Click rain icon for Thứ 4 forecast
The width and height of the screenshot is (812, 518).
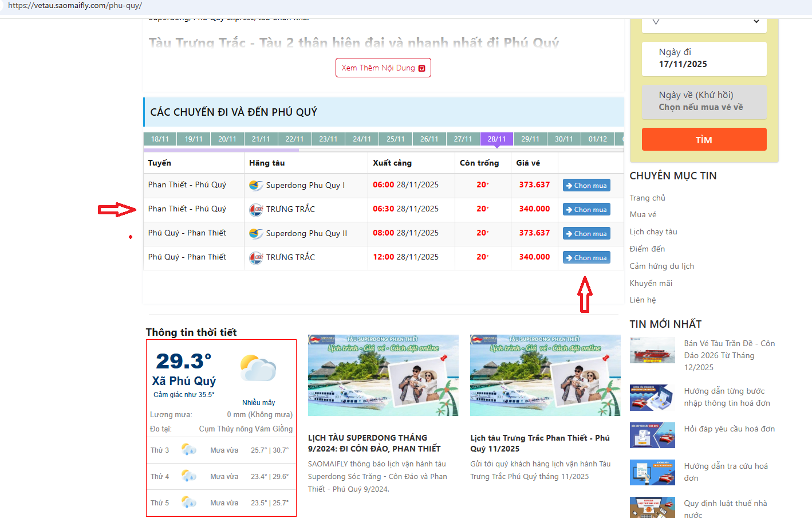[x=188, y=476]
